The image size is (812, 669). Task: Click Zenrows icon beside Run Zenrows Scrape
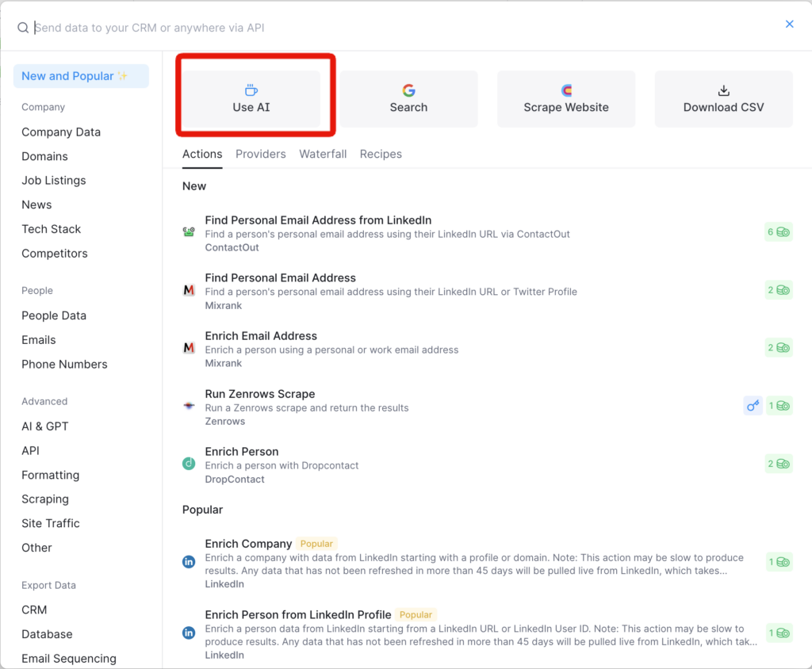(189, 405)
